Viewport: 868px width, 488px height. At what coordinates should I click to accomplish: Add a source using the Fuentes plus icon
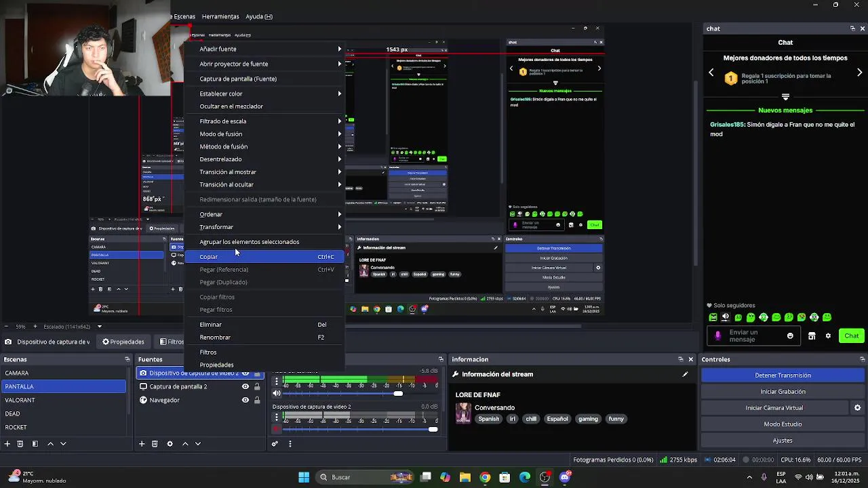click(142, 444)
